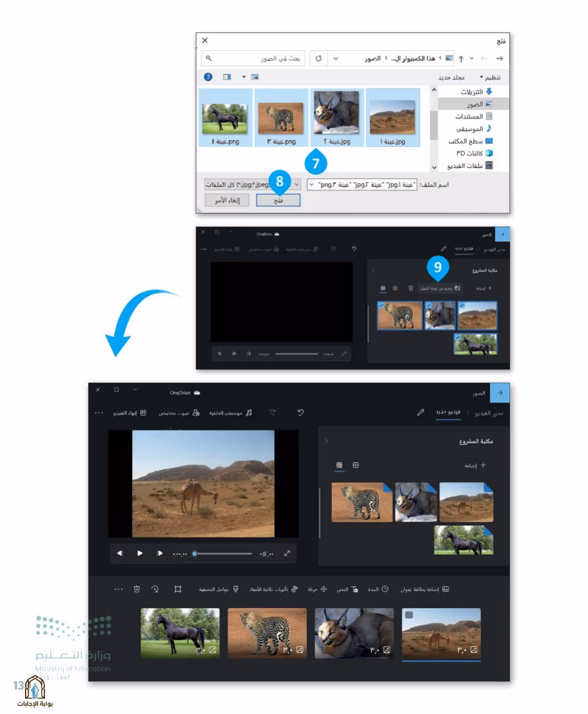The height and width of the screenshot is (714, 588).
Task: Switch library to large grid view, bottom editor
Action: coord(356,465)
